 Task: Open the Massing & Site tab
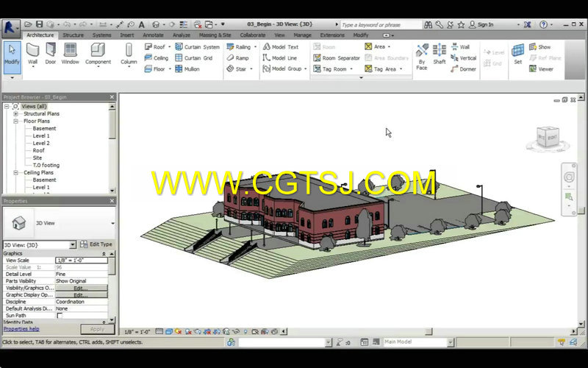215,35
